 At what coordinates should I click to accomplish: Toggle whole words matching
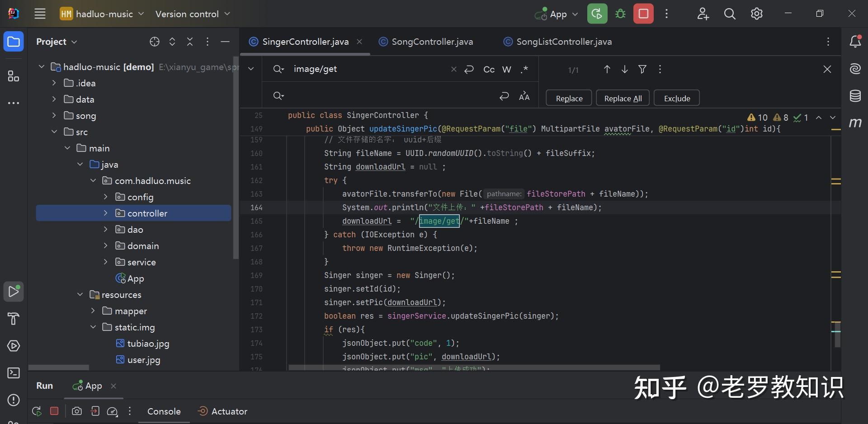click(x=506, y=69)
